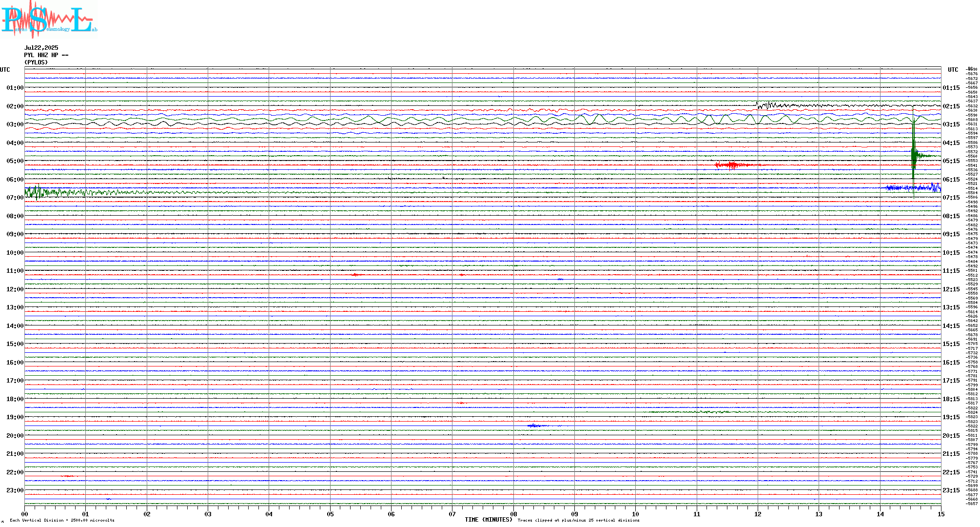Click minute tick '00' on bottom axis

(x=25, y=514)
